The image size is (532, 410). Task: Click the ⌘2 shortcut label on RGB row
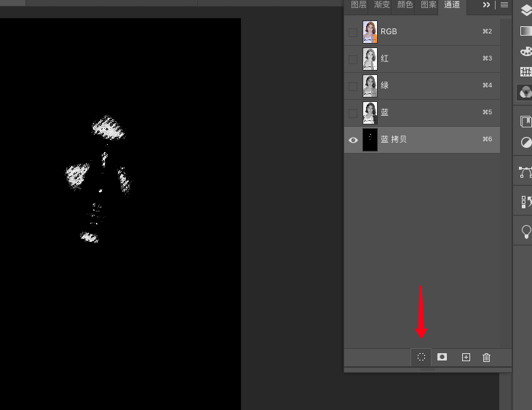(x=487, y=31)
